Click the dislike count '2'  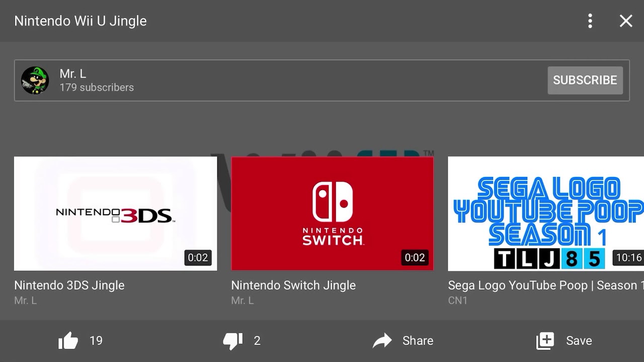pyautogui.click(x=257, y=341)
